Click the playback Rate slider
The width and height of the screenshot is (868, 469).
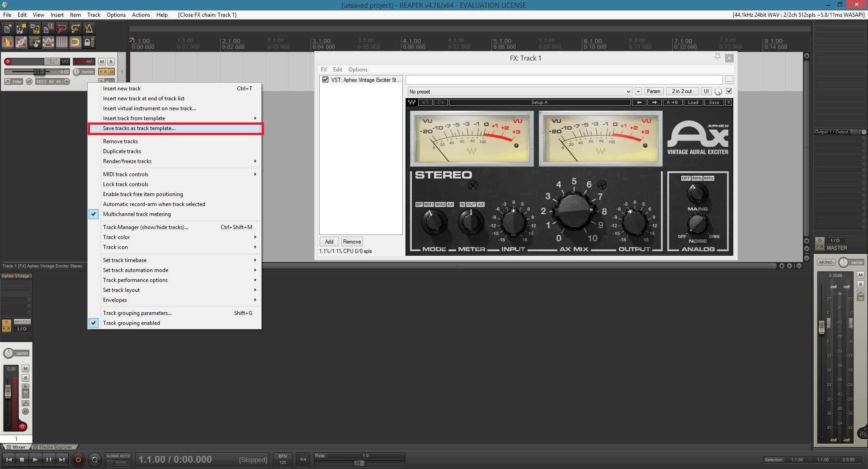pyautogui.click(x=359, y=463)
